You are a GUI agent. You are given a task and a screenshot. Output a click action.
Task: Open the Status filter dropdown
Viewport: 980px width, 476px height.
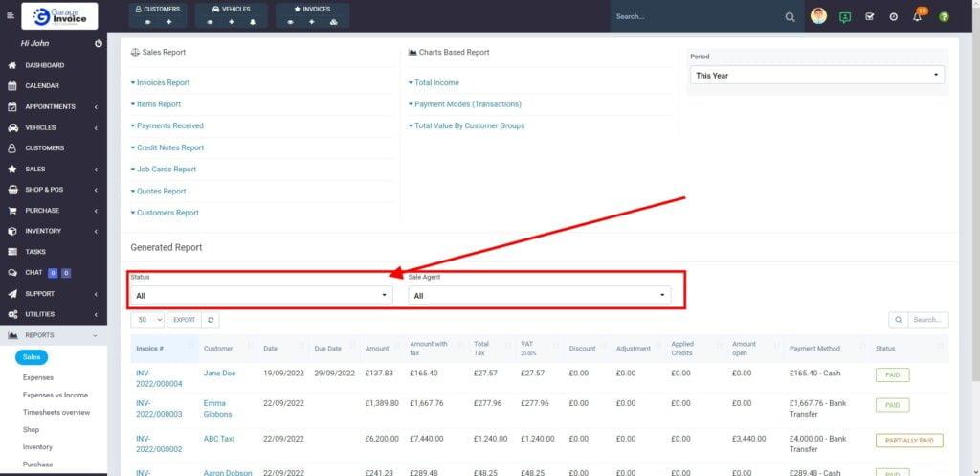coord(261,296)
